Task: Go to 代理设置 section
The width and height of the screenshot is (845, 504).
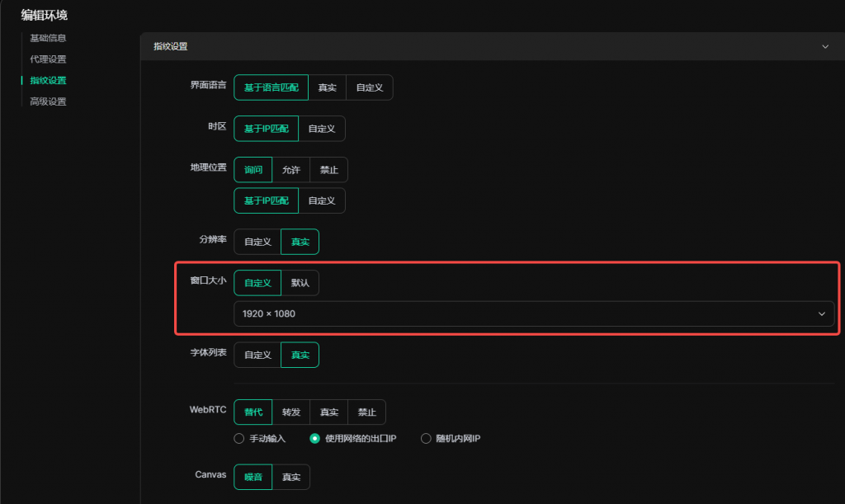Action: (x=48, y=59)
